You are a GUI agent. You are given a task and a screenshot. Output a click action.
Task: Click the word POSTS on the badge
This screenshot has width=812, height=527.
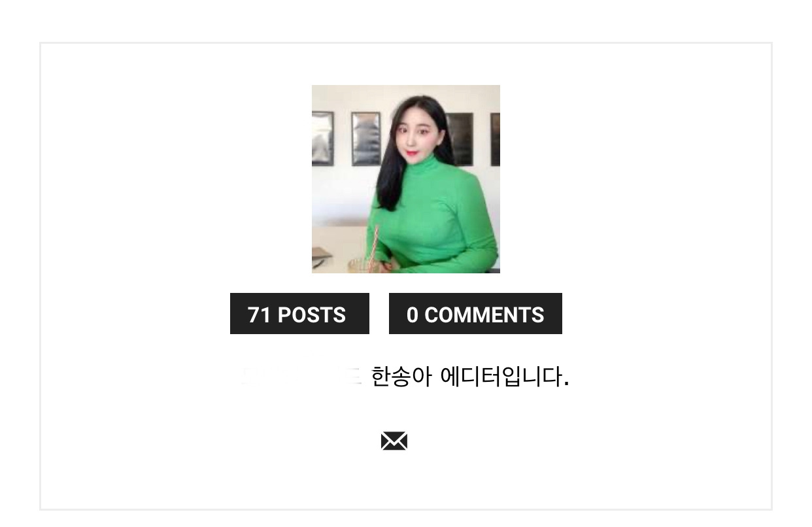click(x=312, y=314)
